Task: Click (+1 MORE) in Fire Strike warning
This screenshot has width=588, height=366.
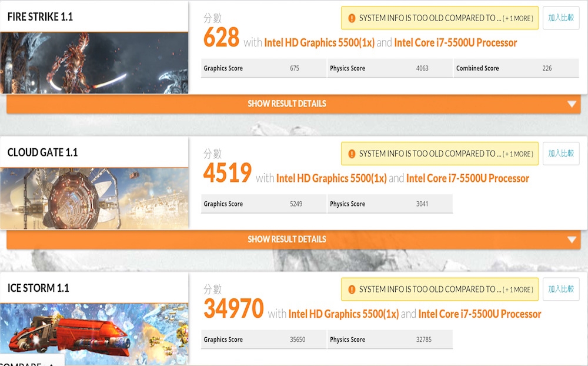Action: click(518, 18)
